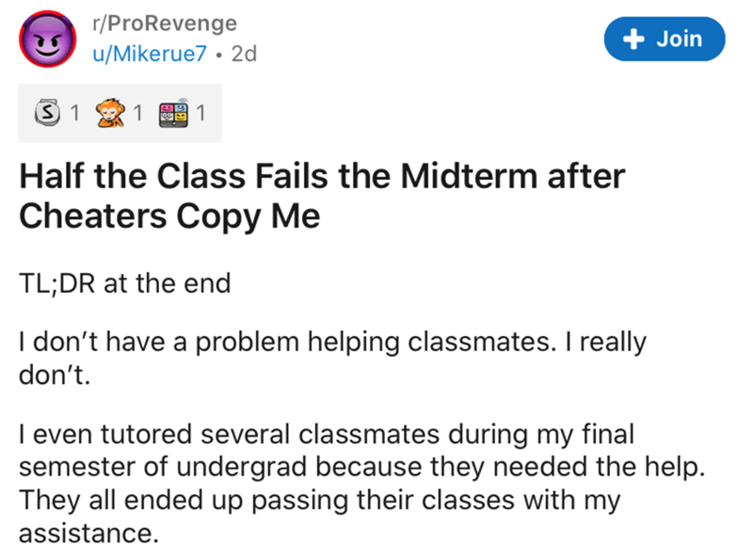The image size is (753, 560).
Task: Open the r/ProRevenge purple devil avatar
Action: pyautogui.click(x=48, y=39)
